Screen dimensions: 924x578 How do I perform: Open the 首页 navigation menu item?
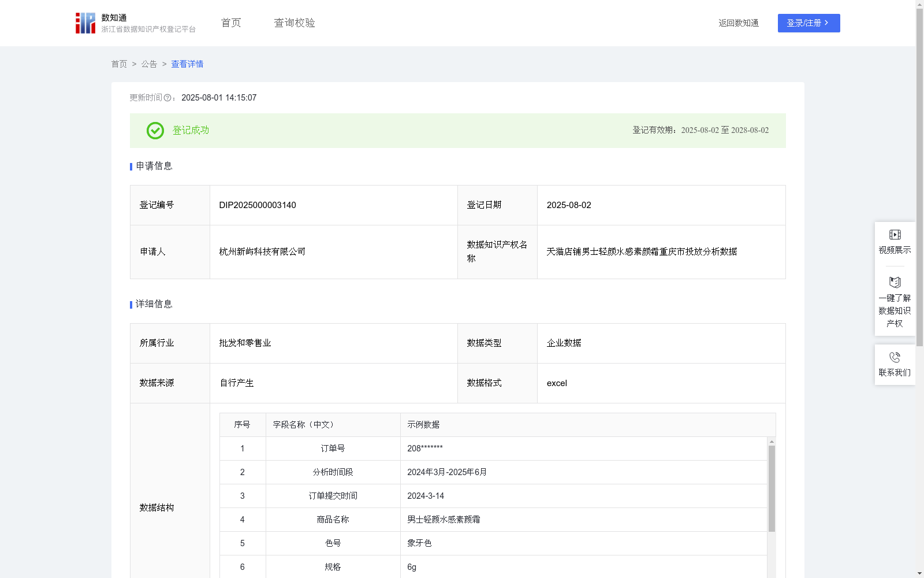pyautogui.click(x=231, y=23)
